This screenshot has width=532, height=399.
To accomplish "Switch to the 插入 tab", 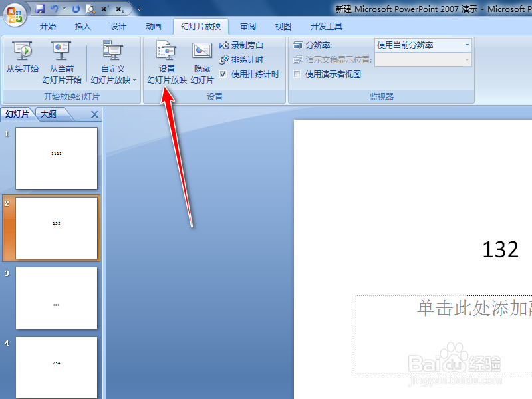I will click(82, 27).
